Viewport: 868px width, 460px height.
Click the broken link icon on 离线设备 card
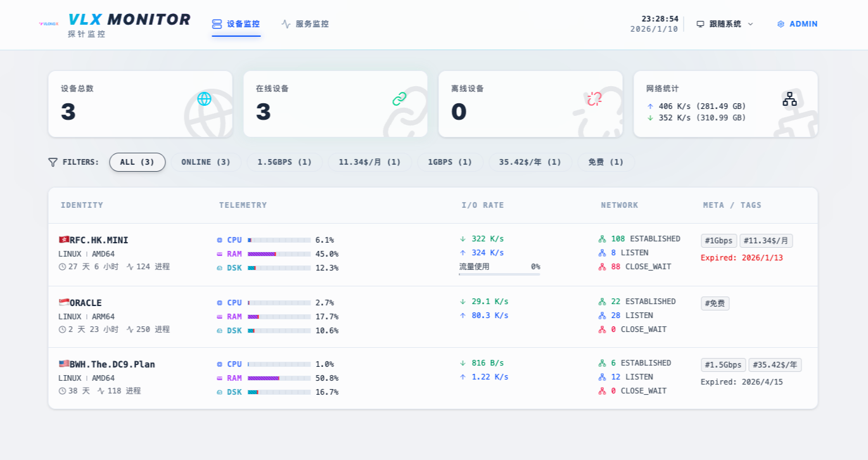pos(592,99)
